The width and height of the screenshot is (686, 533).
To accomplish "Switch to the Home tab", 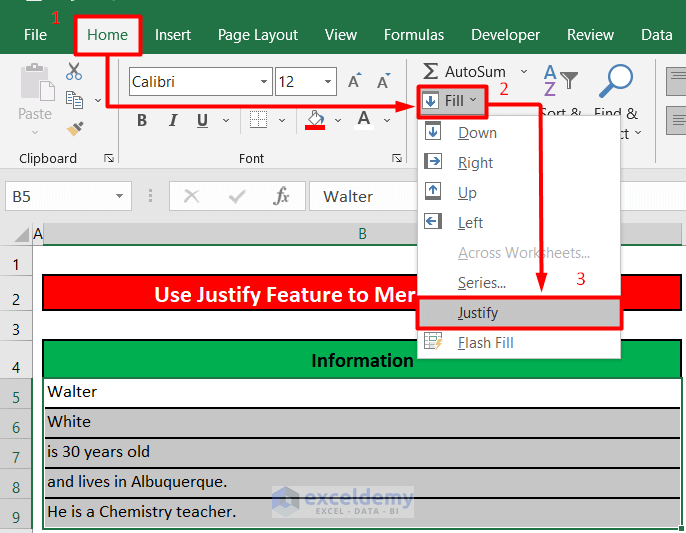I will pos(108,35).
